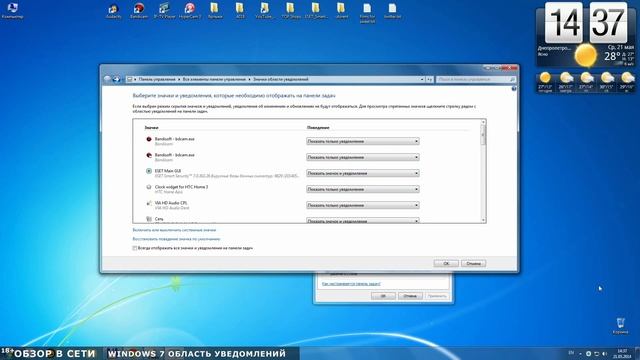Click the 28° temperature in the weather widget
Viewport: 640px width, 360px height.
click(x=612, y=56)
